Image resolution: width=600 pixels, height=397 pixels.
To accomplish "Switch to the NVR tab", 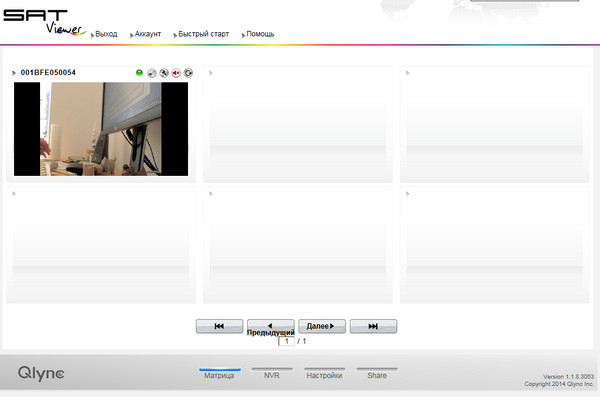I will click(272, 374).
